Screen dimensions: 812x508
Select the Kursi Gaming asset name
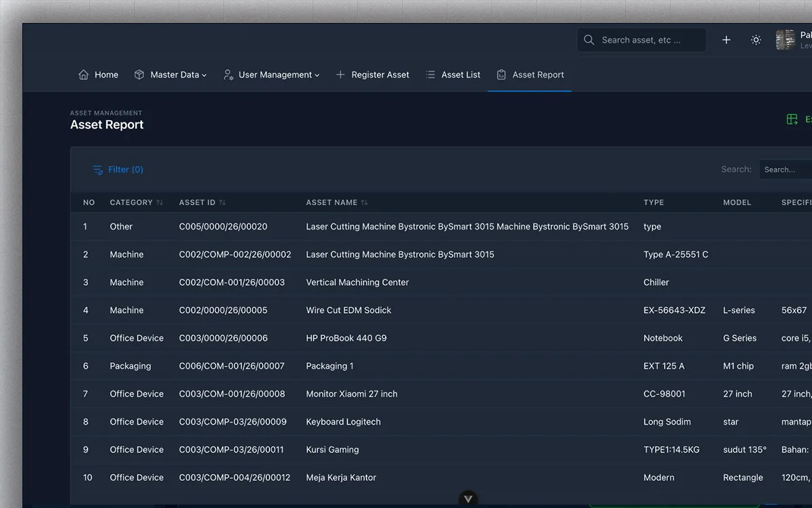tap(332, 449)
